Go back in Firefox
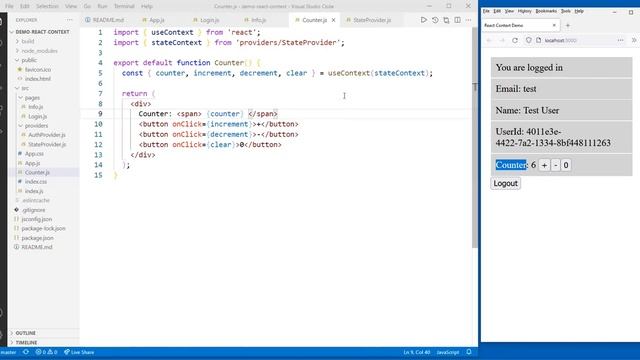640x360 pixels. (x=489, y=40)
